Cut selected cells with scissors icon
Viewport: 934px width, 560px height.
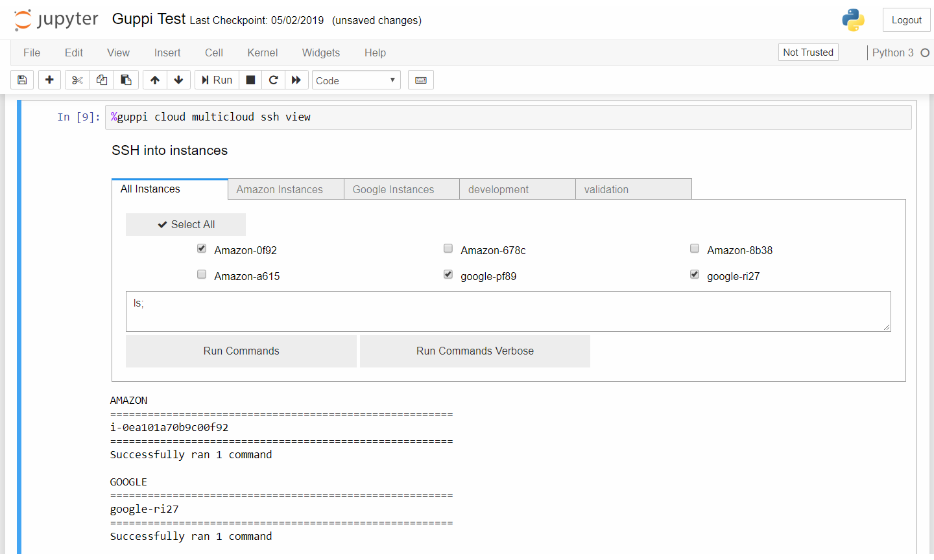pyautogui.click(x=77, y=80)
